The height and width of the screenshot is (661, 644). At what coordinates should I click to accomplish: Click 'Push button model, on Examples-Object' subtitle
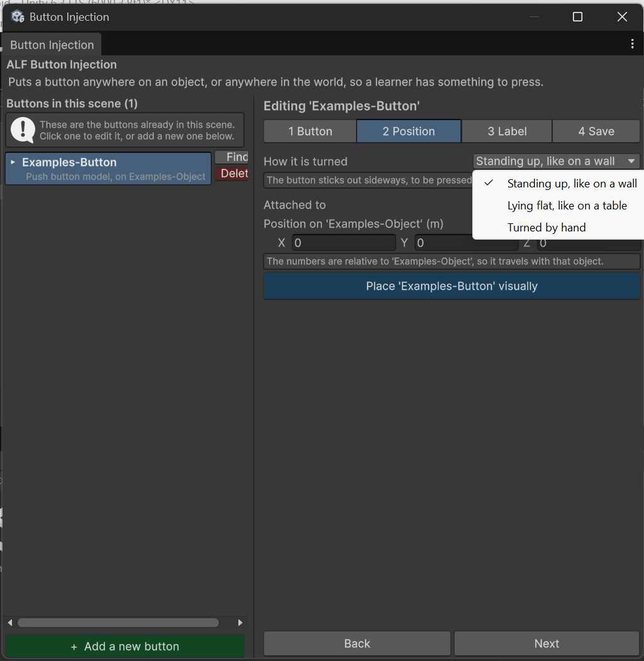pos(116,177)
